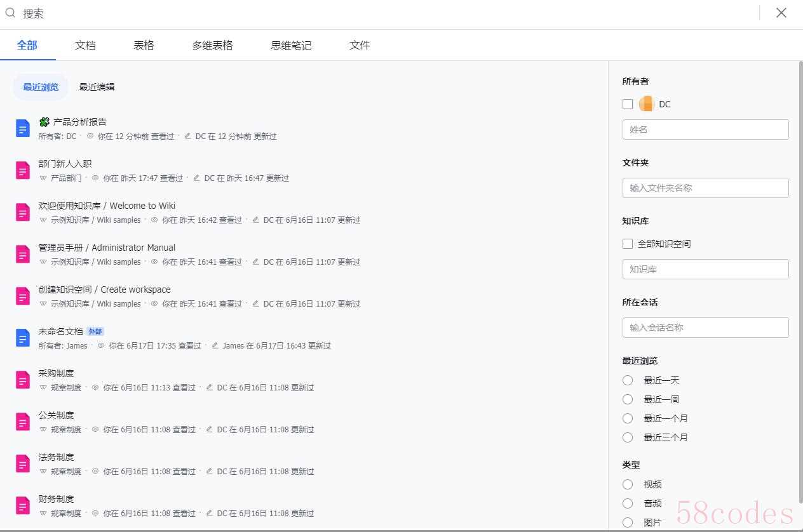Switch to the 表格 tab
Image resolution: width=803 pixels, height=532 pixels.
(144, 45)
